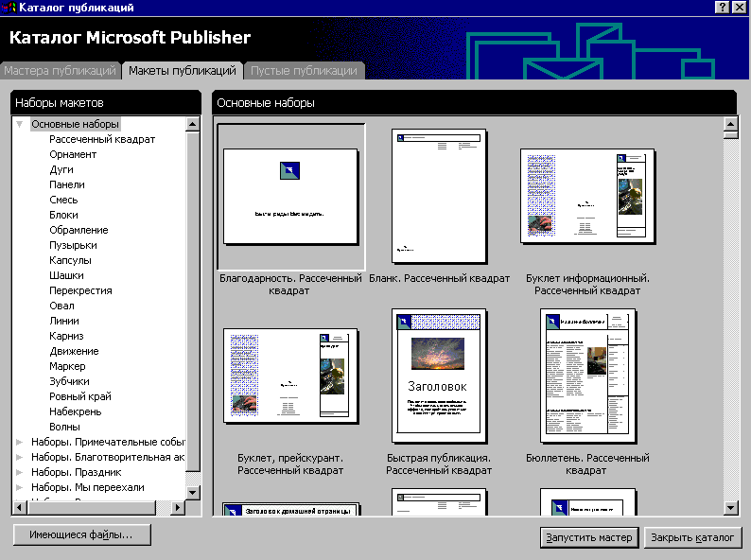Click tree list scroll down arrow
The width and height of the screenshot is (751, 560).
[x=193, y=492]
